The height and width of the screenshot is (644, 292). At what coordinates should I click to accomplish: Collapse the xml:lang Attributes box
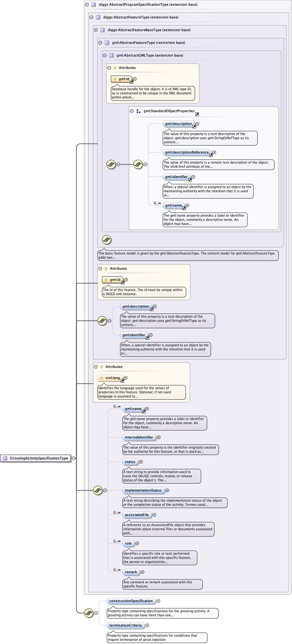(96, 367)
